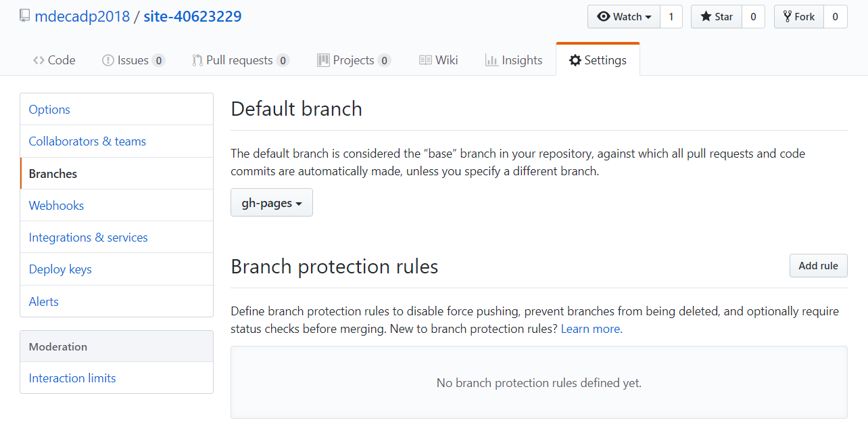Follow the Learn more link
Image resolution: width=868 pixels, height=429 pixels.
tap(590, 329)
